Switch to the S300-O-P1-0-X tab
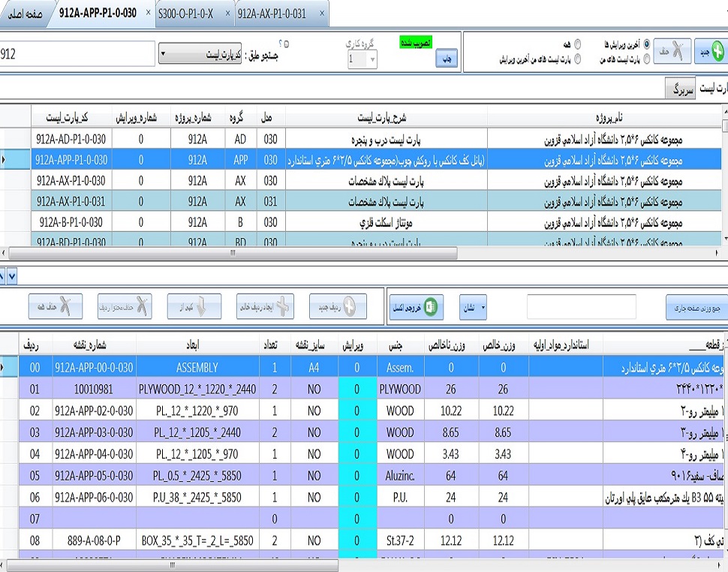Screen dimensions: 728x572 coord(185,14)
